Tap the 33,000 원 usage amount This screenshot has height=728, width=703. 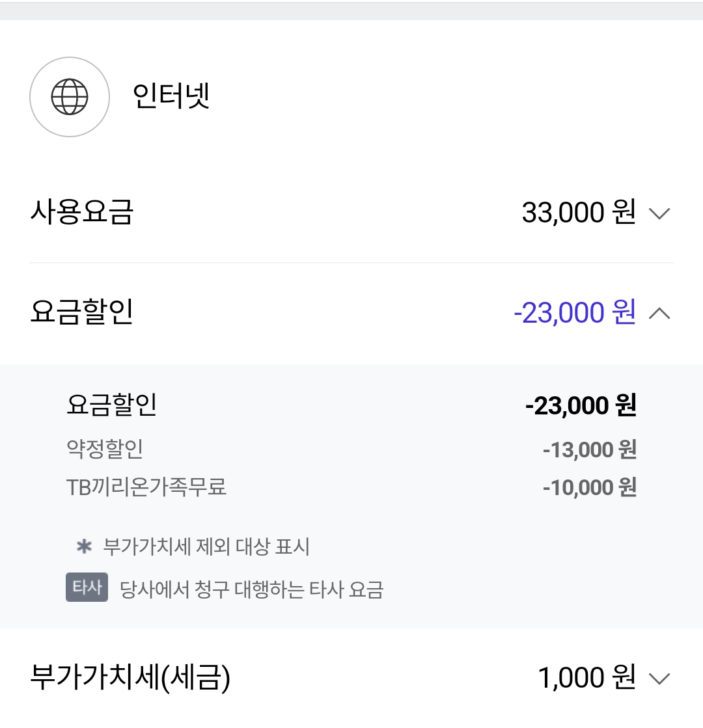tap(578, 213)
